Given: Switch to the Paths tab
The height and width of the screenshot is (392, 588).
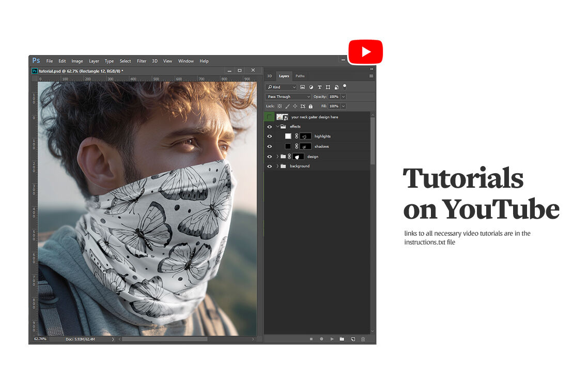Looking at the screenshot, I should 300,76.
